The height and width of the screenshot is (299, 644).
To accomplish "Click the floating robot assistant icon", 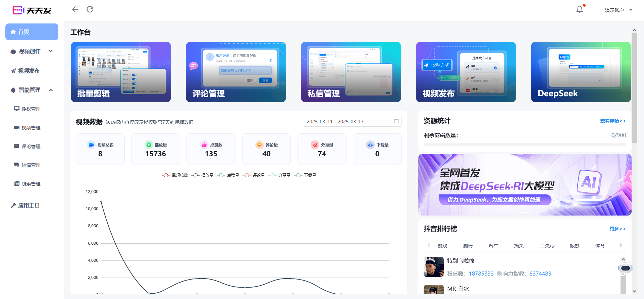I will pyautogui.click(x=625, y=268).
